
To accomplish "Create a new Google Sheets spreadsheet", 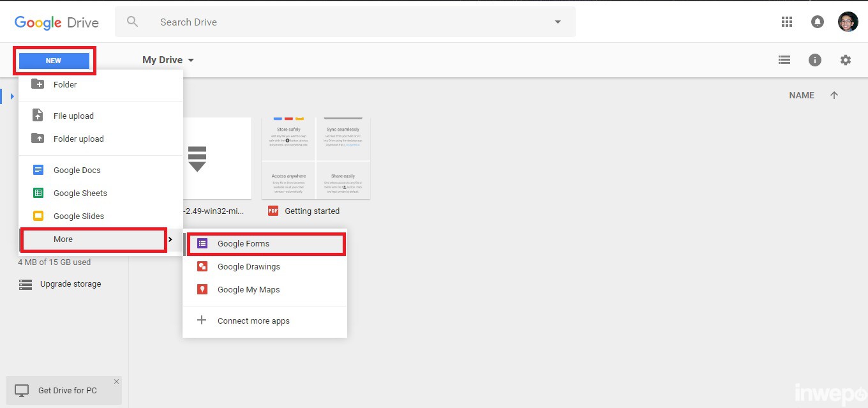I will pos(101,193).
